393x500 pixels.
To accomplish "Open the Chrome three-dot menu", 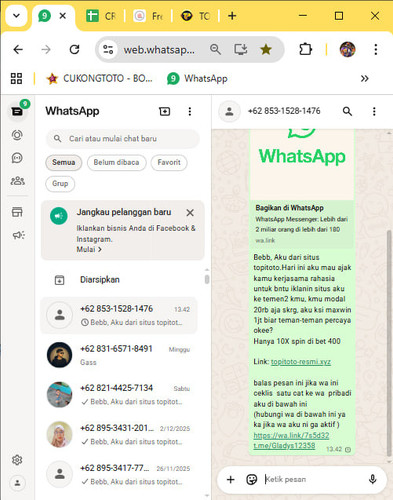I will [x=376, y=50].
